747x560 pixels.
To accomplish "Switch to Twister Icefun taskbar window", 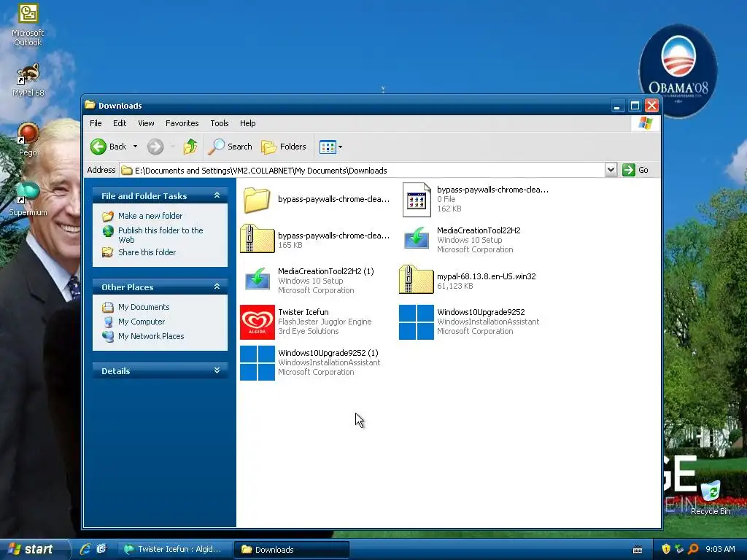I will (x=174, y=549).
